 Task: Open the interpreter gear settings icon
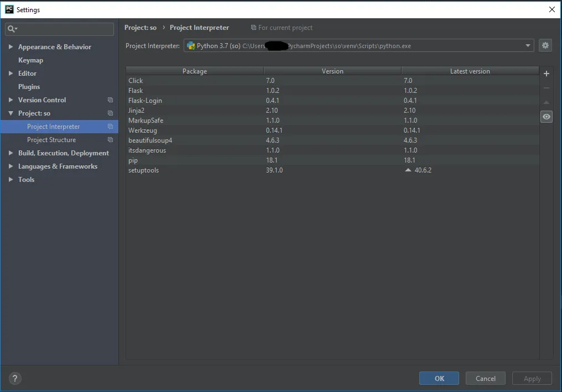click(545, 45)
